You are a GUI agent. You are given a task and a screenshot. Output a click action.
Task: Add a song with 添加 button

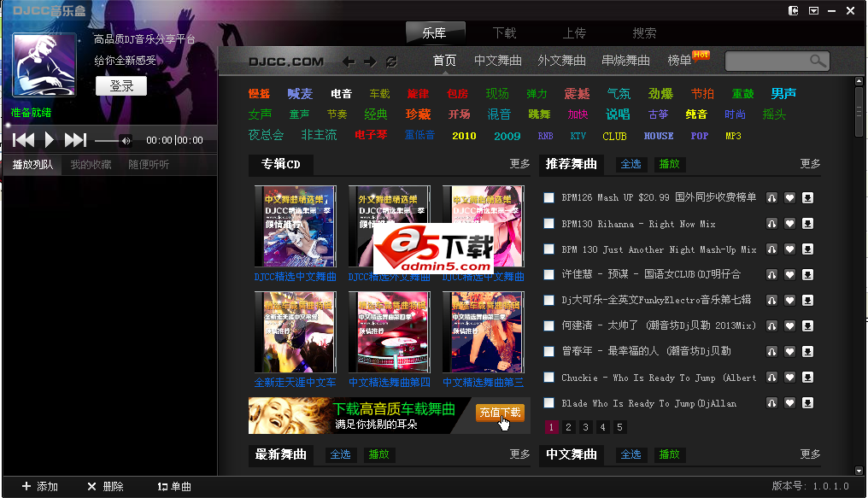(x=40, y=486)
